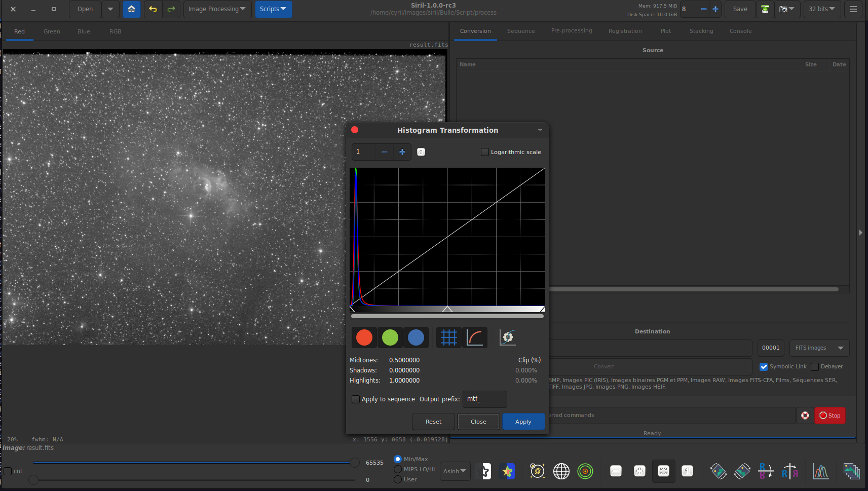Click the home working directory icon
Viewport: 868px width, 491px height.
[x=131, y=9]
